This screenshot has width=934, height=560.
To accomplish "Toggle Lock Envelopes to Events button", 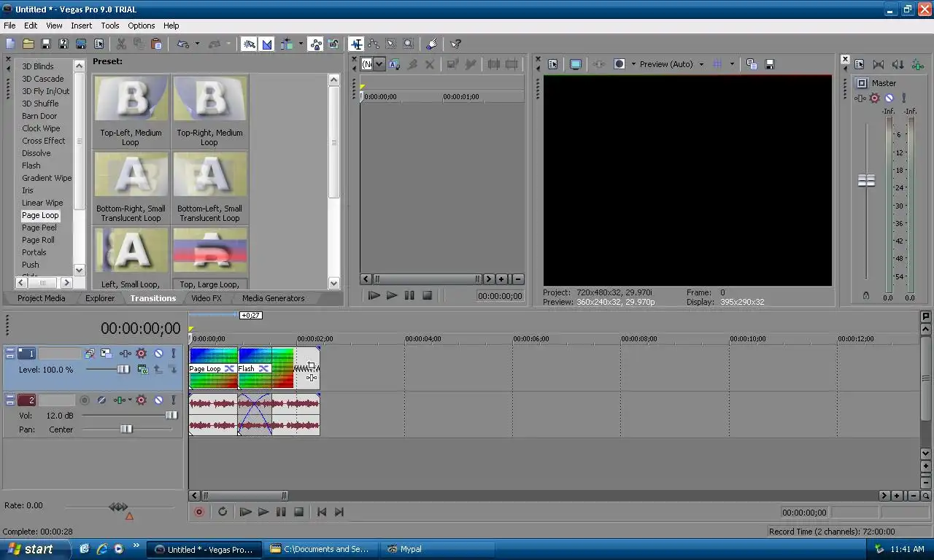I will (x=315, y=44).
